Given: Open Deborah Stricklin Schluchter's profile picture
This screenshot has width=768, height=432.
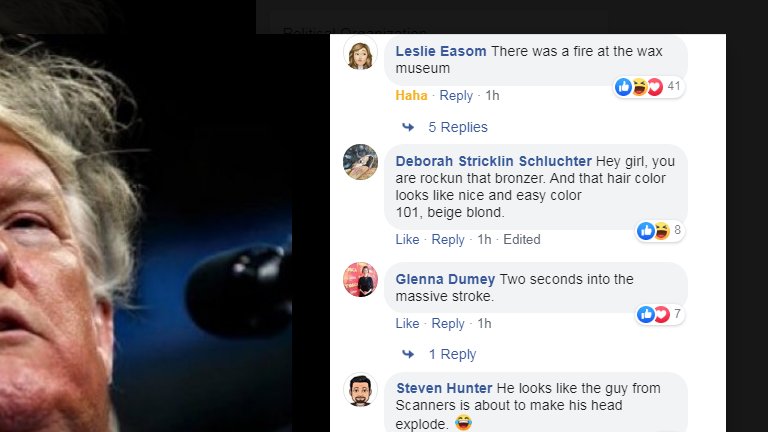Looking at the screenshot, I should click(360, 162).
